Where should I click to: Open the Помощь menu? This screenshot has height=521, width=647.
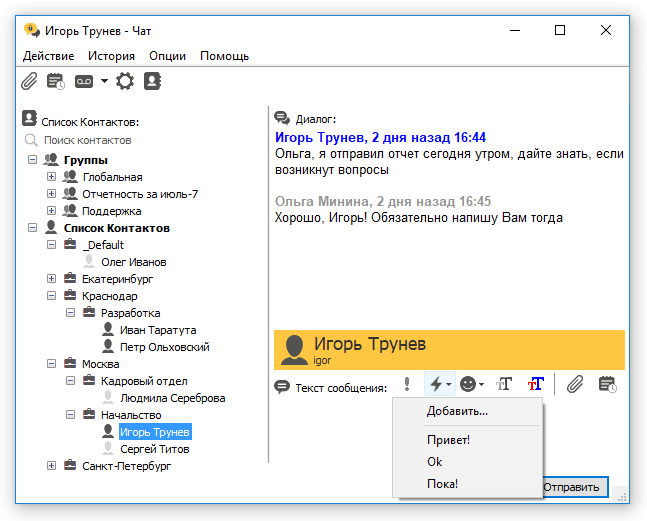click(x=224, y=56)
